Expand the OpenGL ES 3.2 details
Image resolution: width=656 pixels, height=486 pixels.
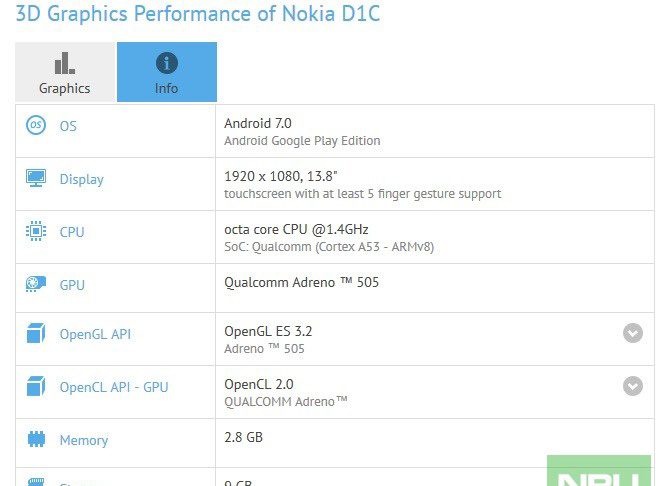click(632, 333)
